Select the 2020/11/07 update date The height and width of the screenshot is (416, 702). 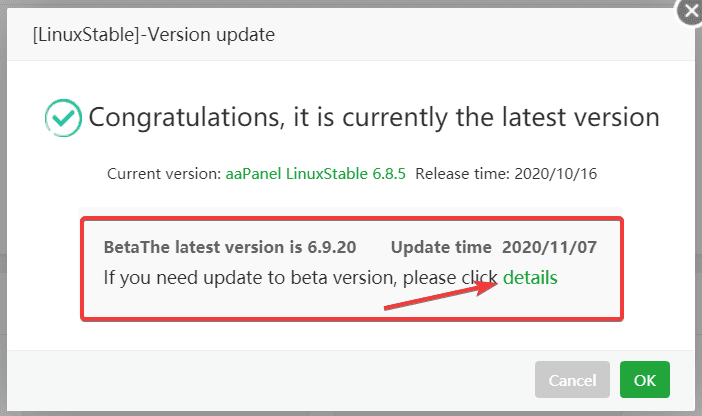(549, 247)
